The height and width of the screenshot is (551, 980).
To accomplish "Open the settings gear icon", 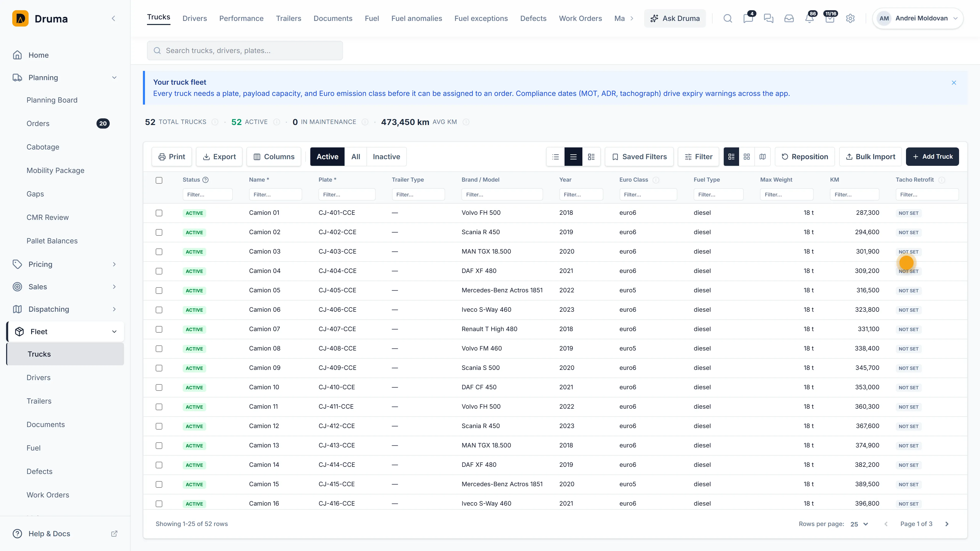I will pos(850,18).
